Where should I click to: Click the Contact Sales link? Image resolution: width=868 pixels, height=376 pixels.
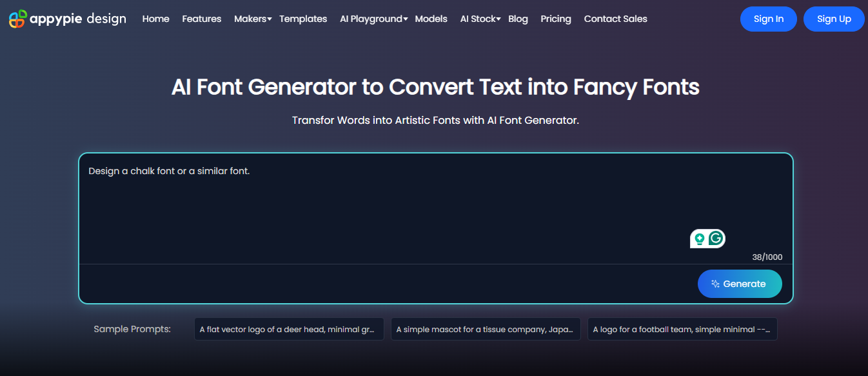615,19
